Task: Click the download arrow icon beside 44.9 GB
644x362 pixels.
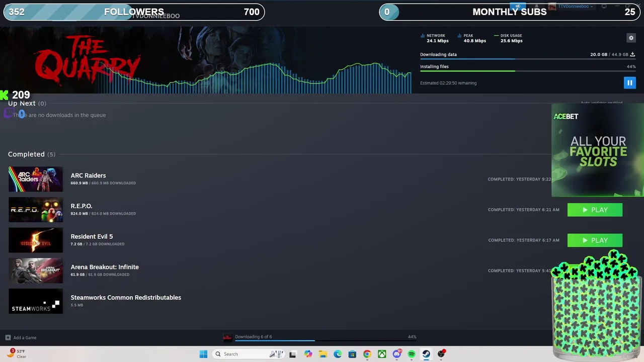Action: (x=632, y=54)
